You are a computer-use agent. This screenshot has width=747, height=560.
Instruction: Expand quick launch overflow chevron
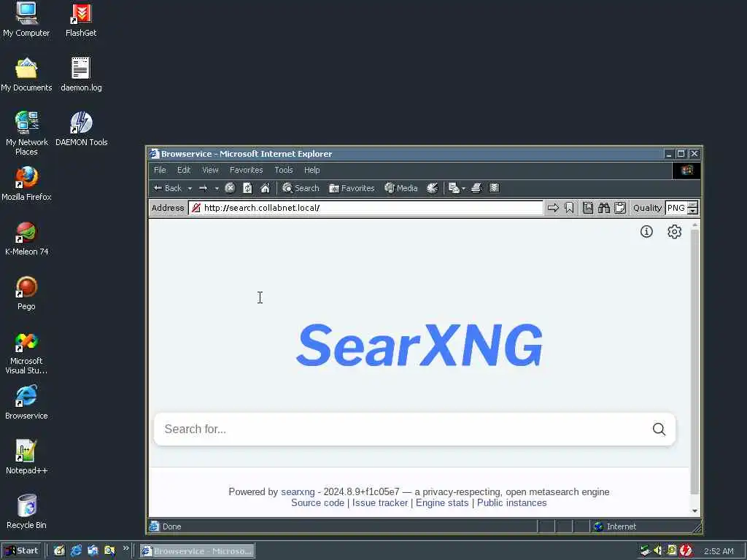coord(125,548)
